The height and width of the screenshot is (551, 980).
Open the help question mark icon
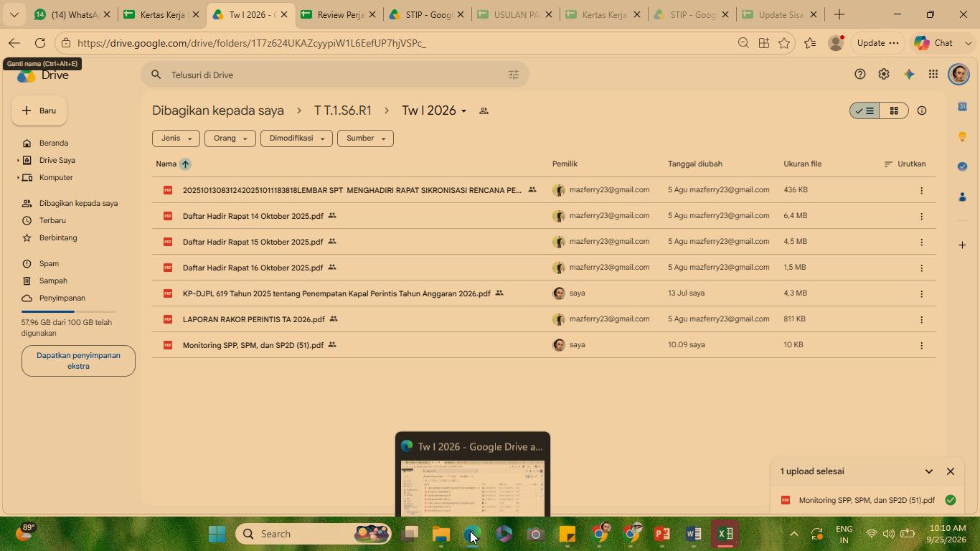tap(860, 75)
